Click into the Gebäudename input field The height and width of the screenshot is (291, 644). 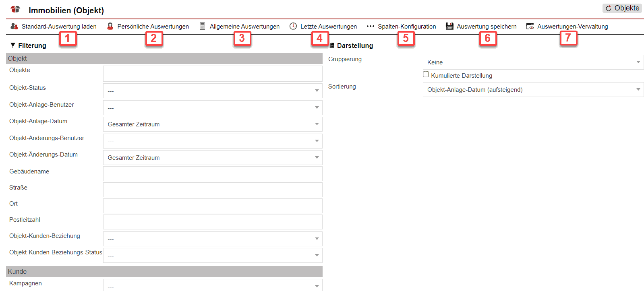(213, 173)
